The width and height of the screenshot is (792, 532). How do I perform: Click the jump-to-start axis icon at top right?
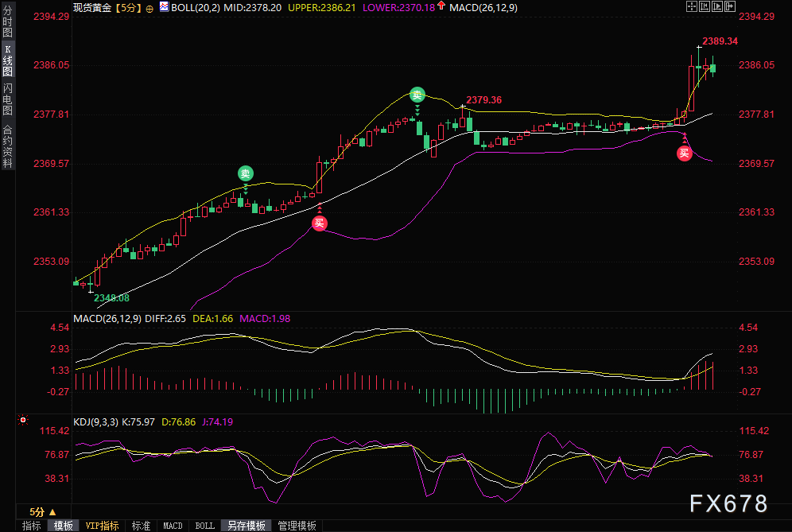[x=705, y=6]
